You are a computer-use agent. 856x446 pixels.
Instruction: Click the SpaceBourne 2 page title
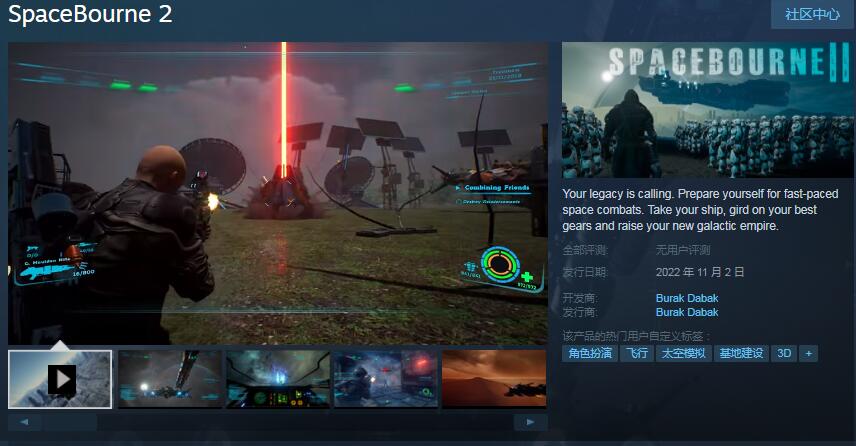tap(91, 14)
